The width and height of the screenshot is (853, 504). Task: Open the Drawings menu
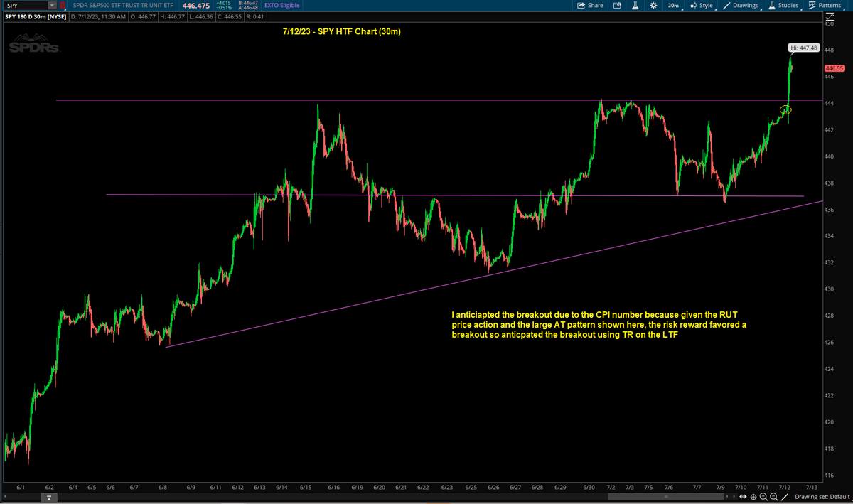(742, 5)
